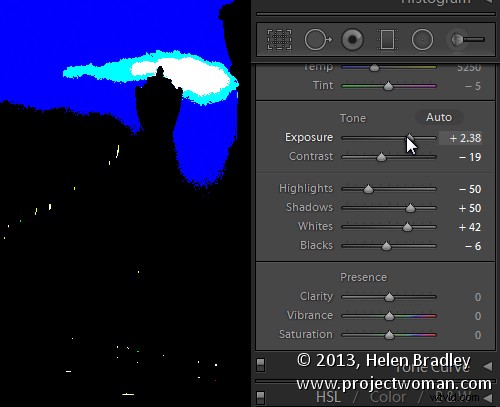500x407 pixels.
Task: Select the Crop Overlay tool
Action: pyautogui.click(x=279, y=40)
